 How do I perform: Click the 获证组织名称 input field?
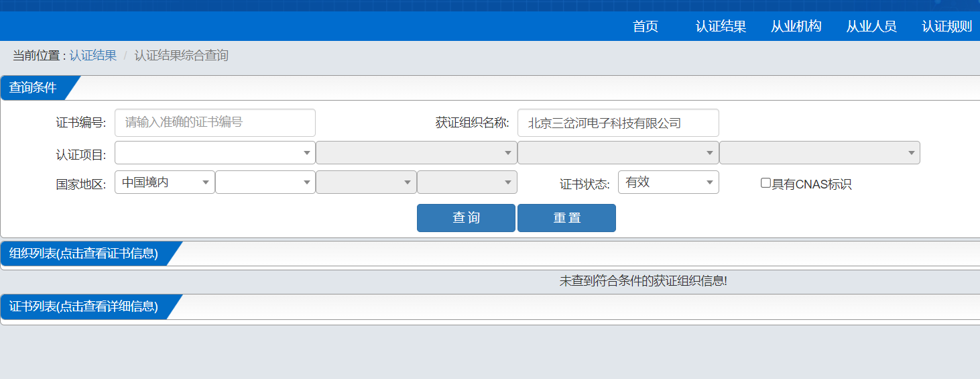click(x=618, y=123)
